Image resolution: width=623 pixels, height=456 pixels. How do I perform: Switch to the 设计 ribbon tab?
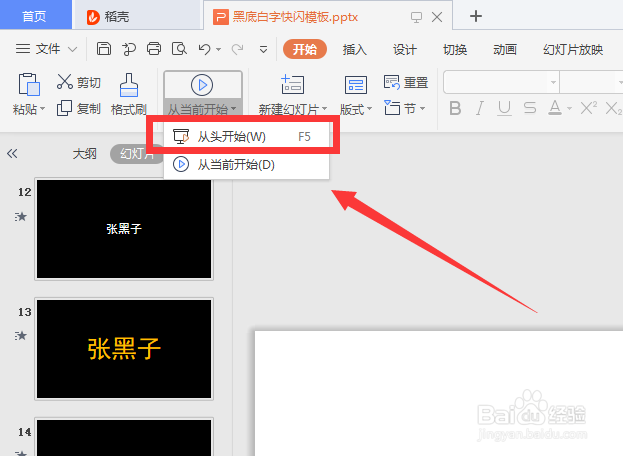(404, 50)
